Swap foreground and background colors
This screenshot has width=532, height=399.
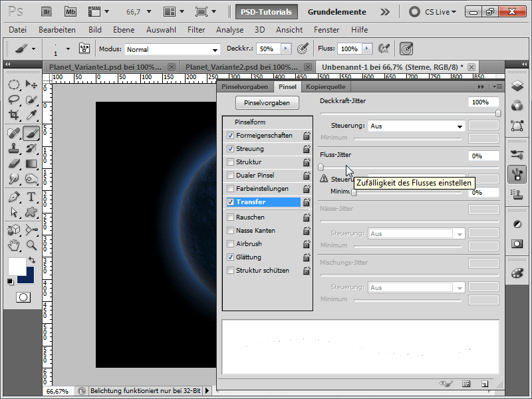click(32, 260)
